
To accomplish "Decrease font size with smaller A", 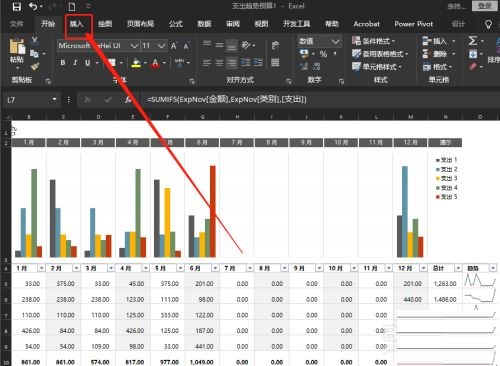I will pos(186,46).
